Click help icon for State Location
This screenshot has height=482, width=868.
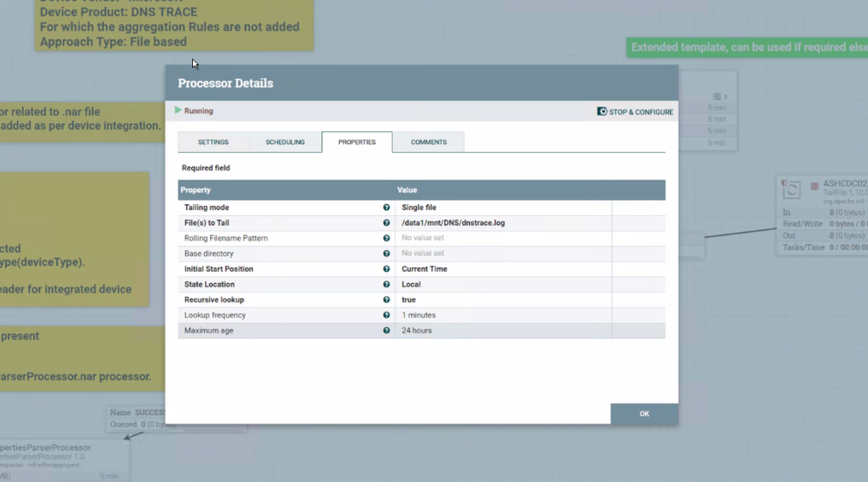click(x=387, y=284)
